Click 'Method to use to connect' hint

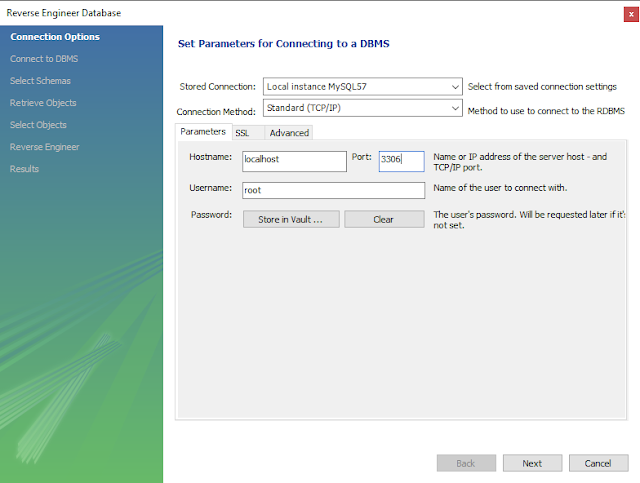pyautogui.click(x=546, y=111)
